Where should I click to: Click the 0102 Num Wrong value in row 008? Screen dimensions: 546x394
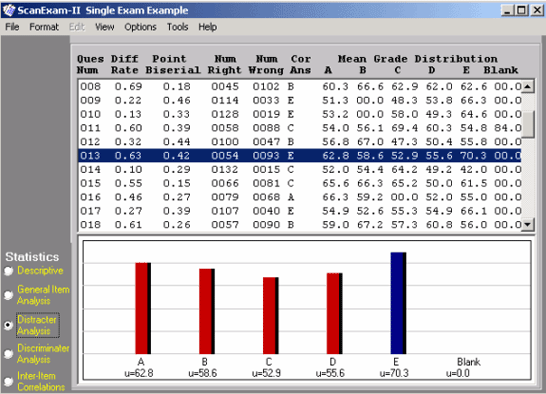click(266, 86)
